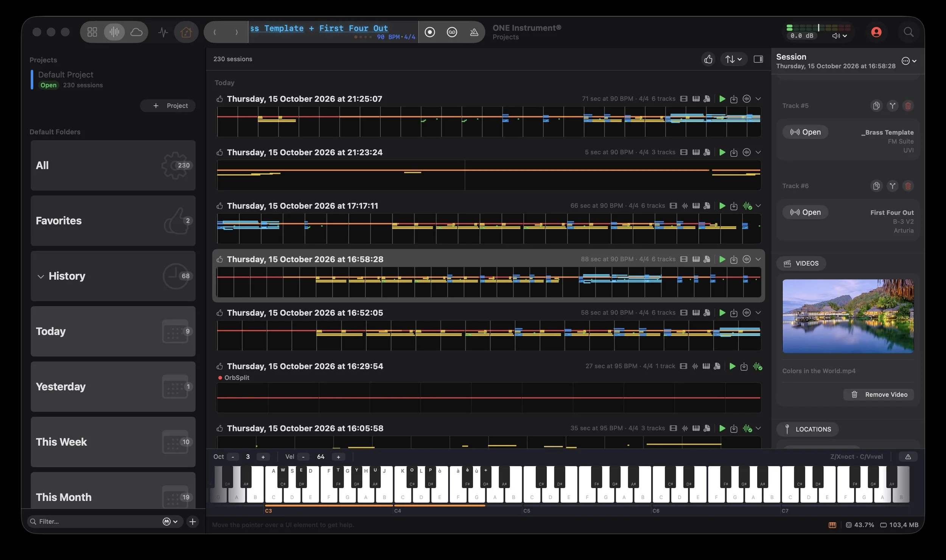Split Track #5 with fork icon
946x560 pixels.
[x=892, y=106]
